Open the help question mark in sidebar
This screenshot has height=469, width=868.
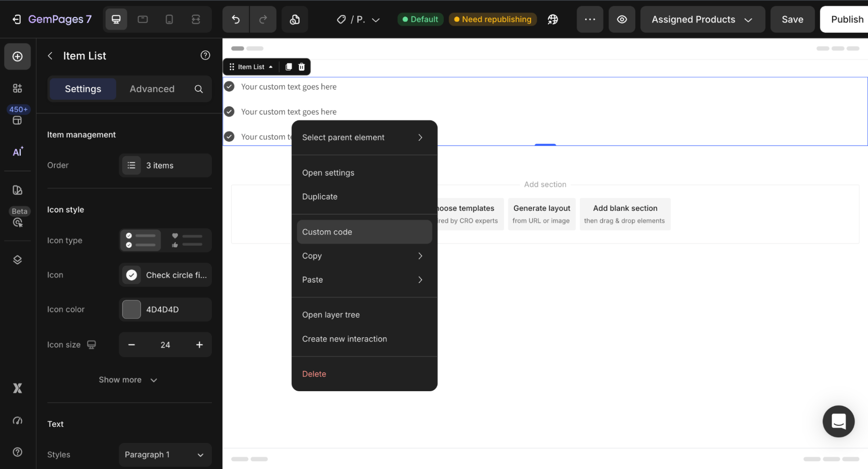click(17, 452)
